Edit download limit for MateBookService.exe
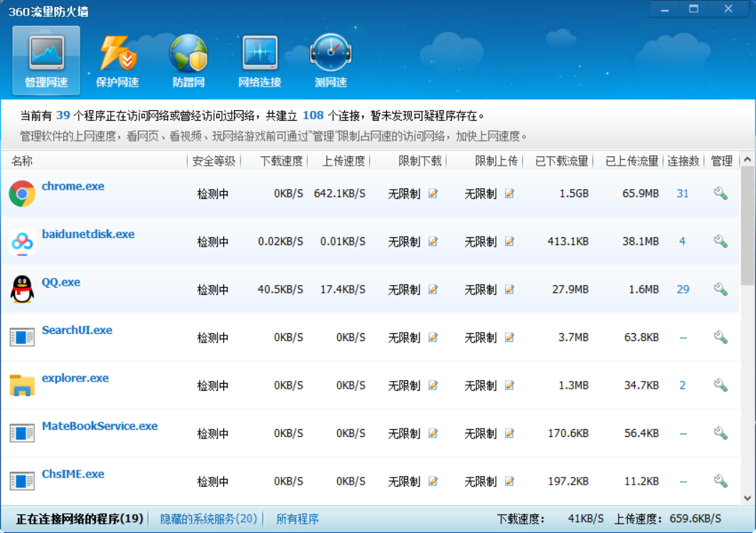 (x=433, y=433)
